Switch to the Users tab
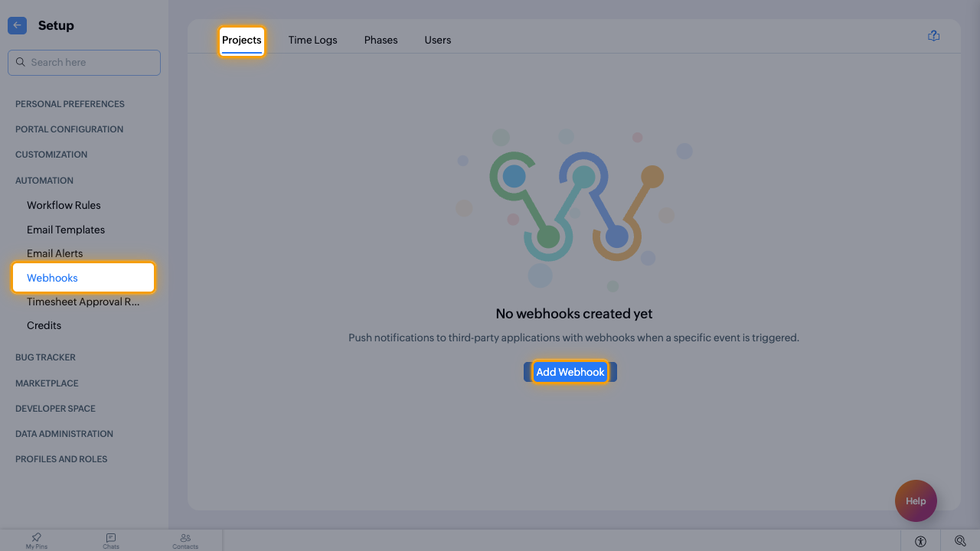Image resolution: width=980 pixels, height=551 pixels. (438, 41)
